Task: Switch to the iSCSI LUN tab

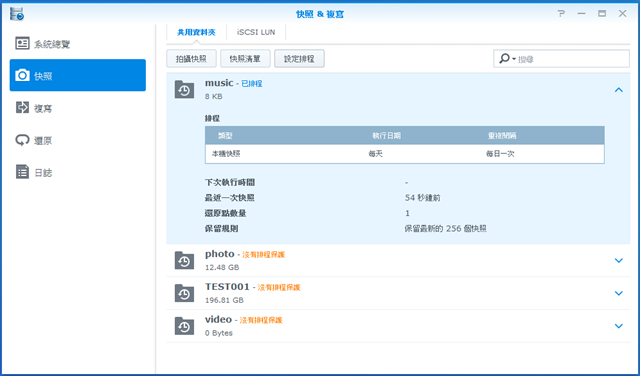Action: click(x=256, y=32)
